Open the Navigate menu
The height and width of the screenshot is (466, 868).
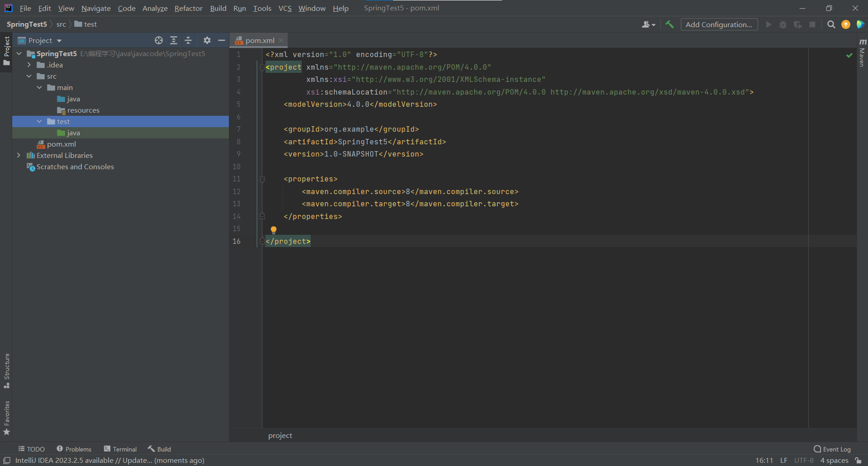coord(96,8)
